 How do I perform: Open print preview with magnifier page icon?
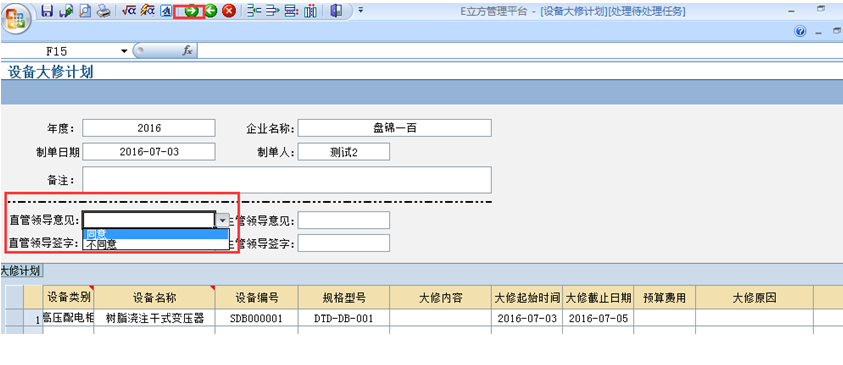click(x=84, y=11)
